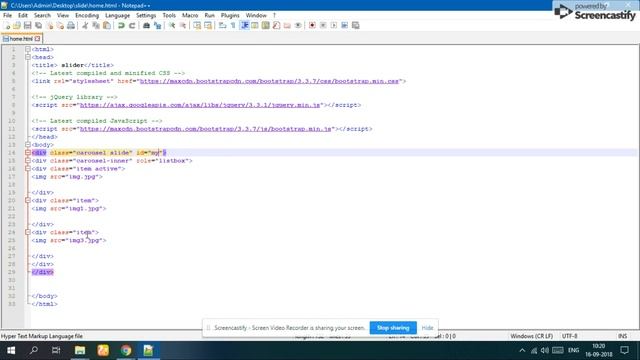Collapse item active div fold line 16
The height and width of the screenshot is (360, 640).
28,169
